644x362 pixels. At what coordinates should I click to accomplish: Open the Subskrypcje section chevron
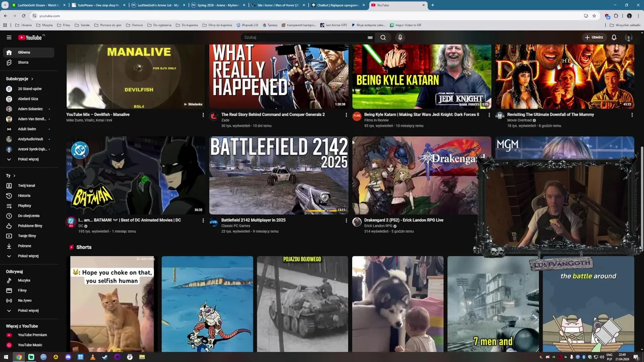coord(32,79)
